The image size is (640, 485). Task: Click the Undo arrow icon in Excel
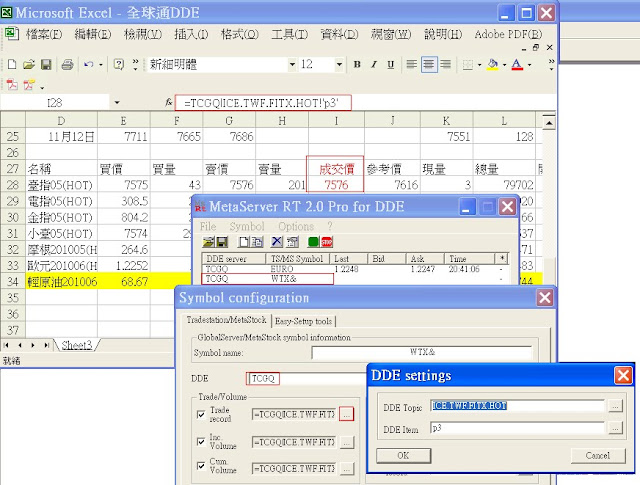(89, 65)
